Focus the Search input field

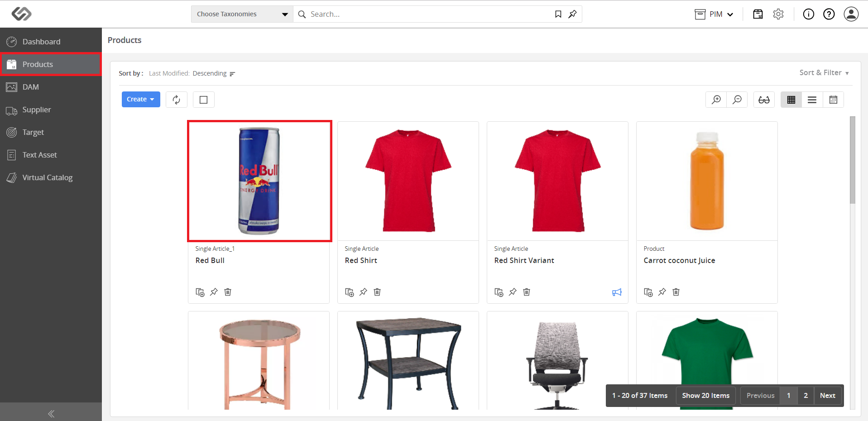tap(429, 14)
